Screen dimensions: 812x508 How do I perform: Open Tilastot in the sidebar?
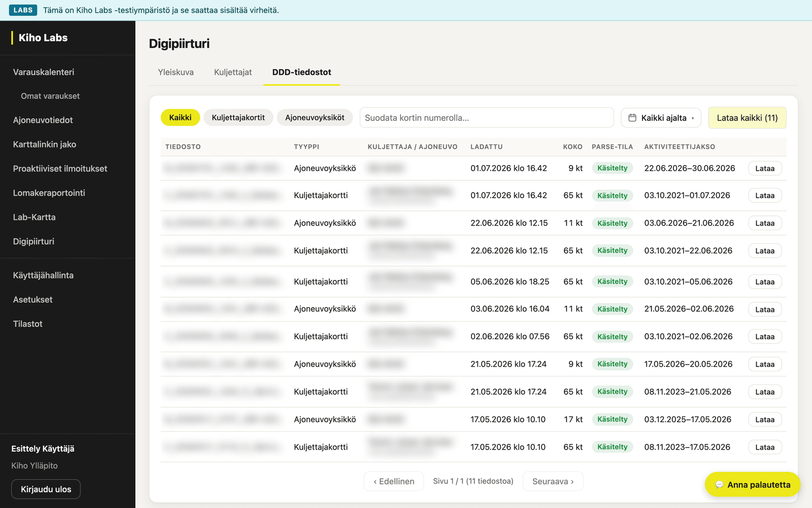[x=28, y=324]
